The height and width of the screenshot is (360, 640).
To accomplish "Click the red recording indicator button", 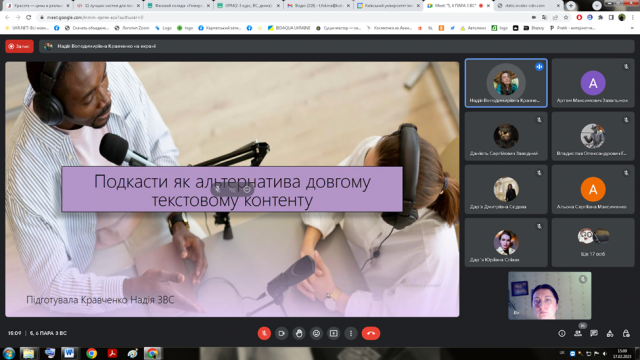I will (x=19, y=46).
